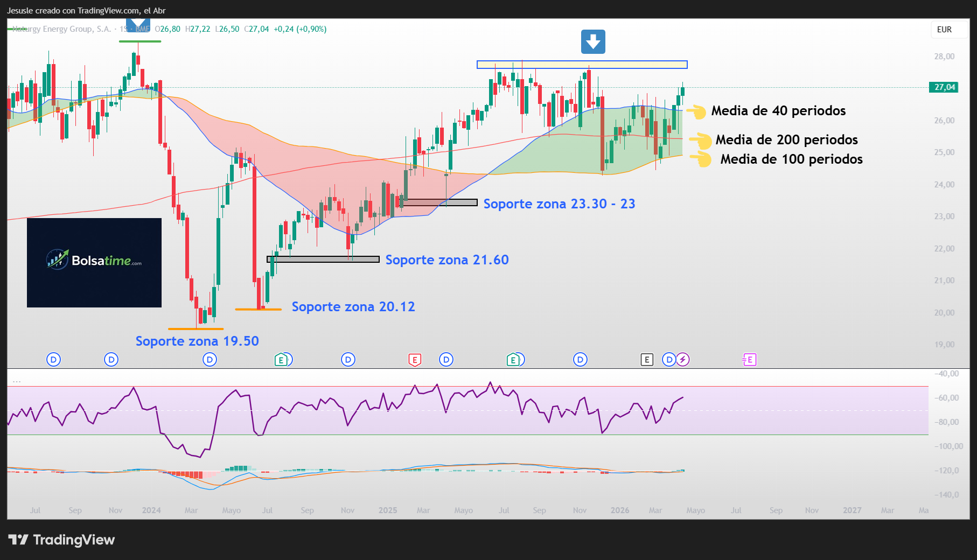Click the Bolsatime.com logo image
Viewport: 977px width, 560px height.
(94, 262)
